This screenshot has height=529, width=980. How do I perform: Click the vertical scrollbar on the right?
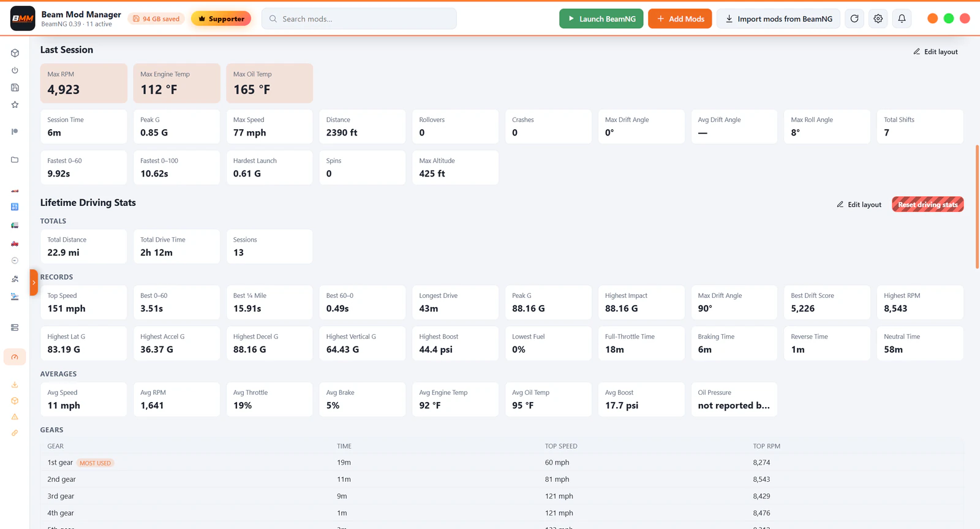tap(977, 207)
